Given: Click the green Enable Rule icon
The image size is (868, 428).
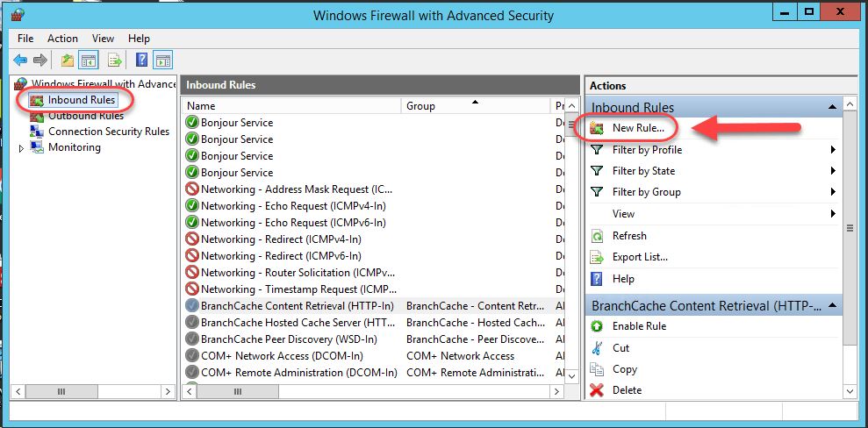Looking at the screenshot, I should pos(597,326).
